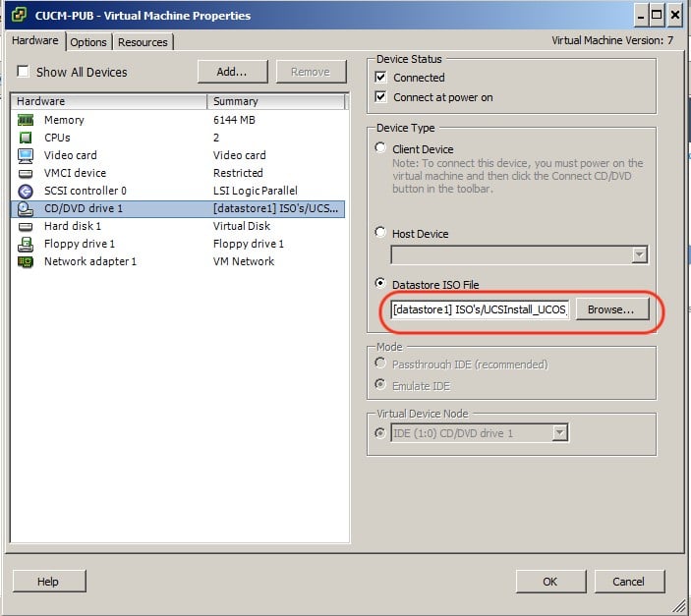Viewport: 691px width, 616px height.
Task: Click the VM Network summary value
Action: (244, 261)
